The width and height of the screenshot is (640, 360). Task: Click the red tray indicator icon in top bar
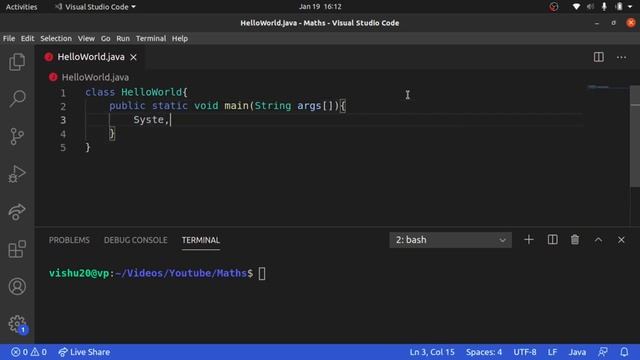click(x=554, y=7)
